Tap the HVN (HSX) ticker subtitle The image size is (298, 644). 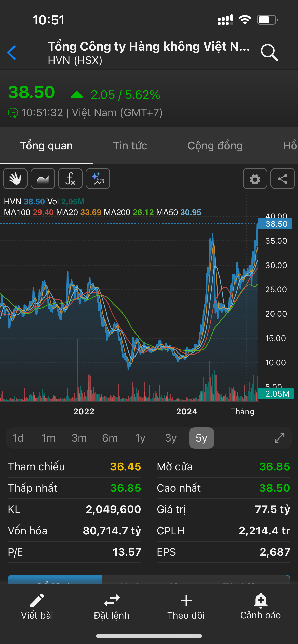pyautogui.click(x=75, y=60)
